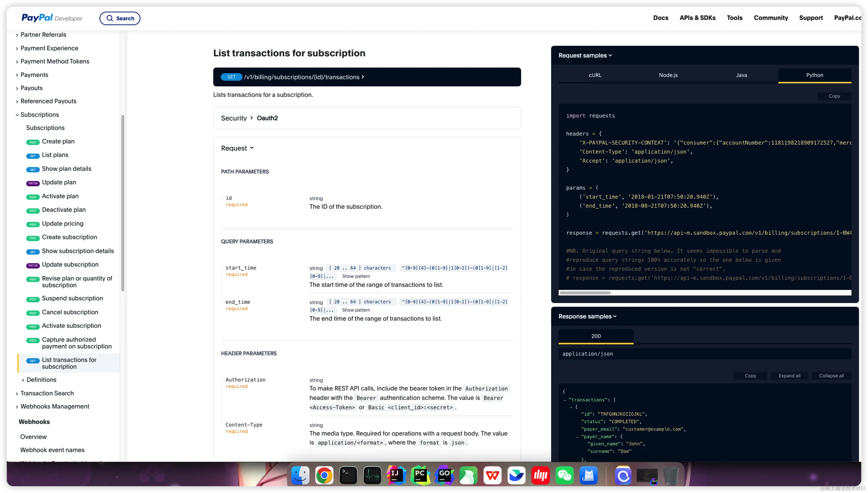Select the Node.js sample tab
This screenshot has height=493, width=868.
click(668, 75)
